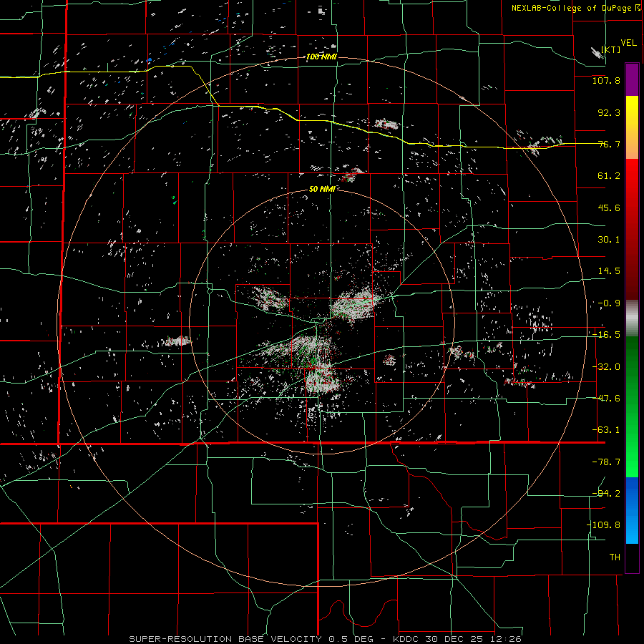Click the 61.2 velocity scale value

click(609, 176)
